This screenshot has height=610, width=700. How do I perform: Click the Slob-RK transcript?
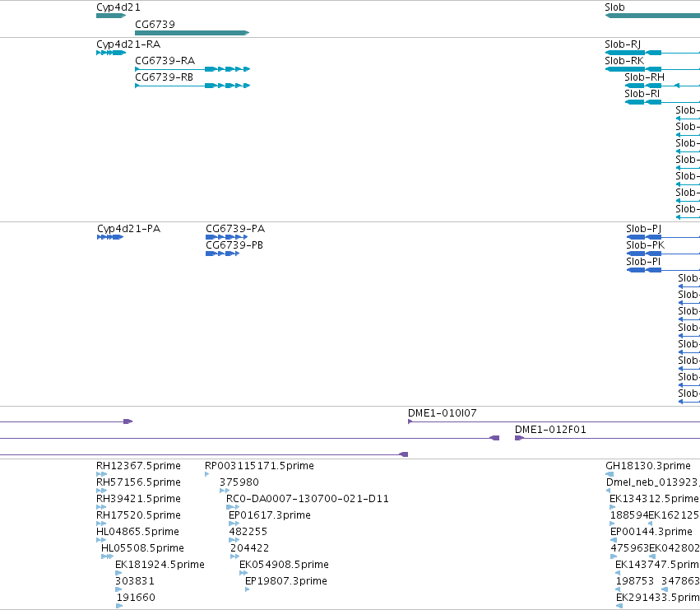click(652, 69)
